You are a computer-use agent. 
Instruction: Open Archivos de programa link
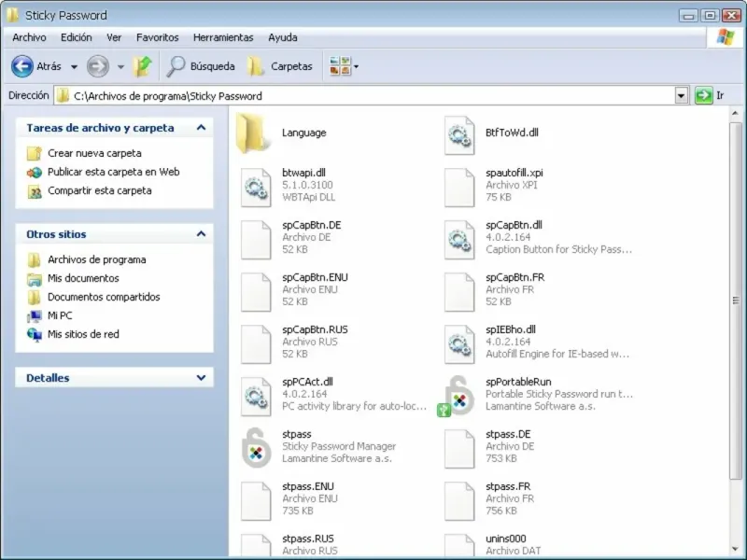97,259
